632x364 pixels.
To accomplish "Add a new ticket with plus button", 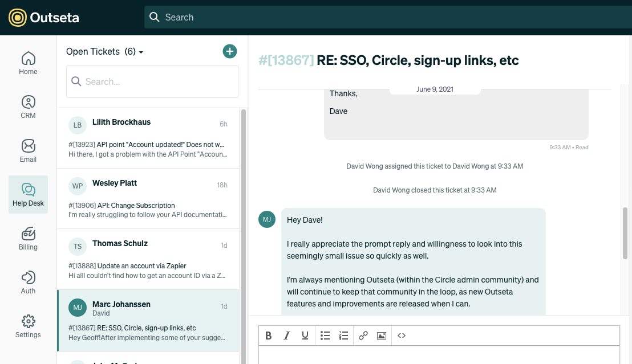I will pyautogui.click(x=230, y=51).
